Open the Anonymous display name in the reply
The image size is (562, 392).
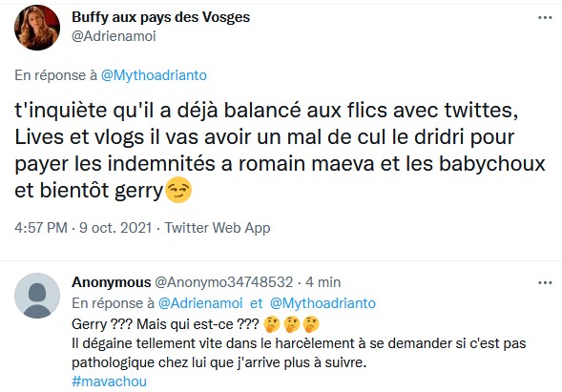point(111,282)
